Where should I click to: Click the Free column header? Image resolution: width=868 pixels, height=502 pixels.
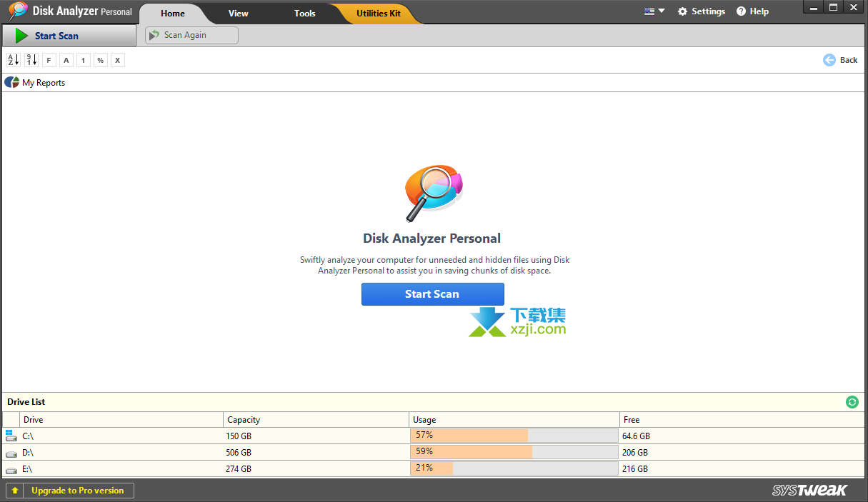[743, 420]
